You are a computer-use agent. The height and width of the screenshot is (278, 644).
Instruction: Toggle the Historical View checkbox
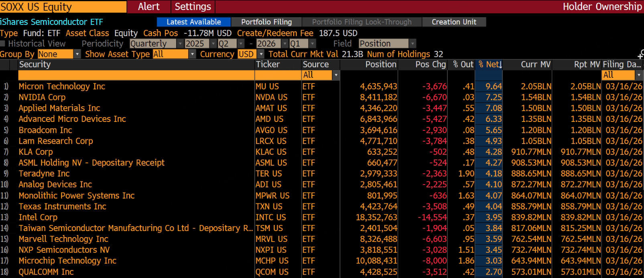click(3, 44)
